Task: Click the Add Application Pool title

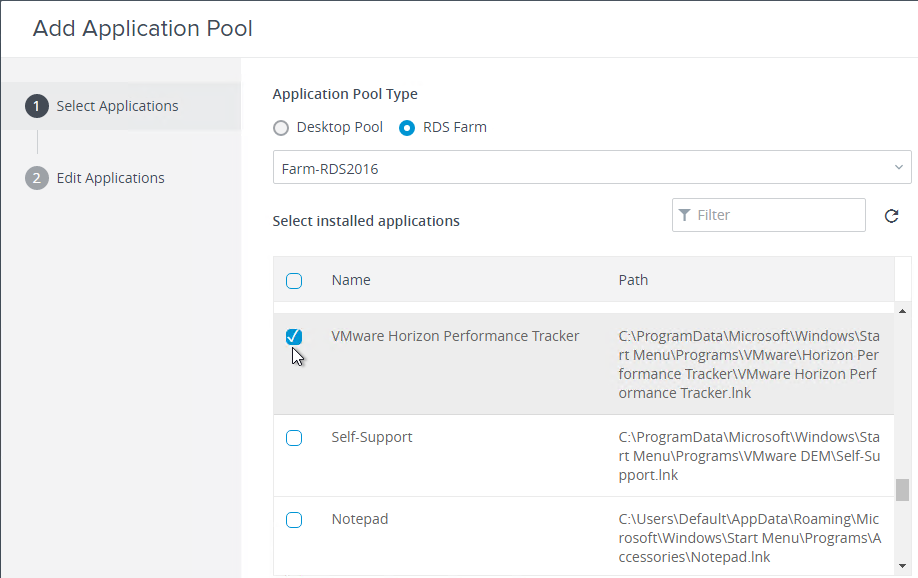Action: (x=143, y=29)
